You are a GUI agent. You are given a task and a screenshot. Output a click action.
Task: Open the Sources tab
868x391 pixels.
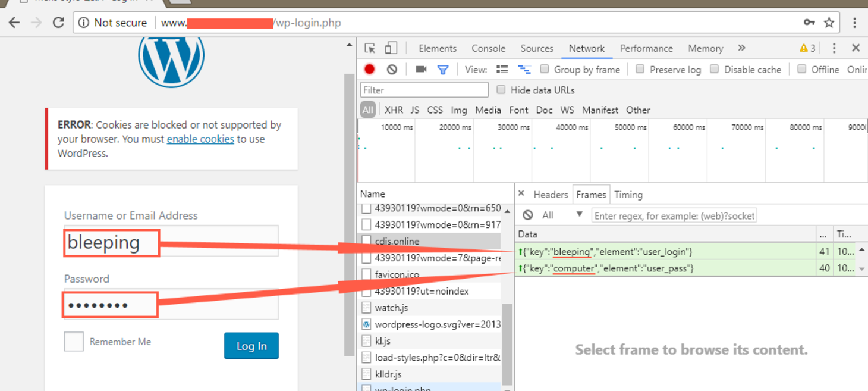pyautogui.click(x=537, y=49)
